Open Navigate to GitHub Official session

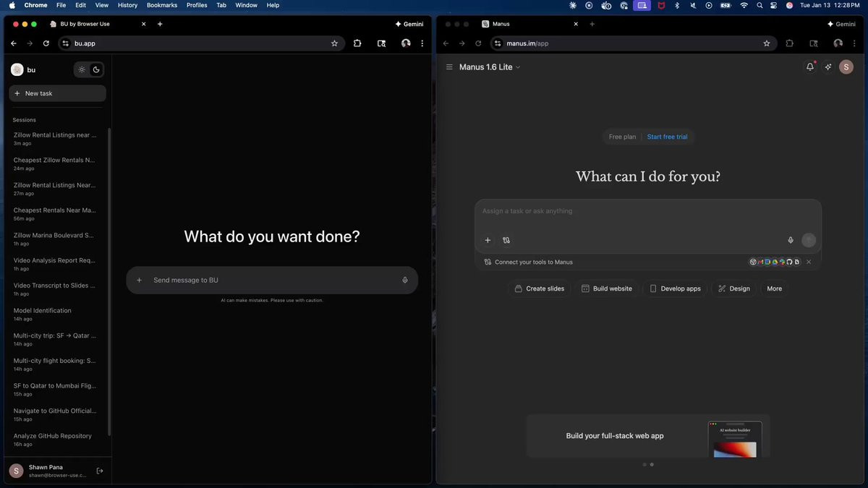point(56,414)
